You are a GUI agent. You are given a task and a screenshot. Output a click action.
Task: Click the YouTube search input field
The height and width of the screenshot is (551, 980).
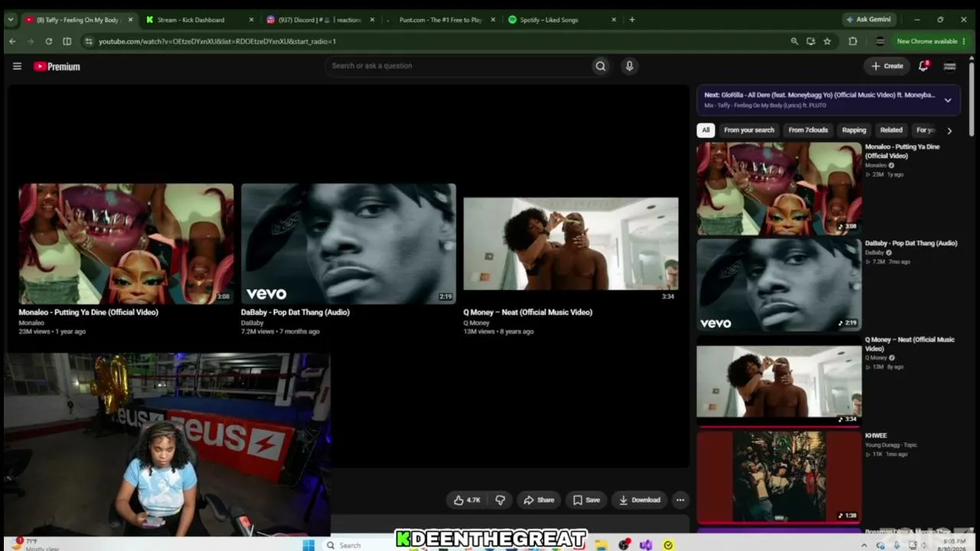pyautogui.click(x=459, y=66)
